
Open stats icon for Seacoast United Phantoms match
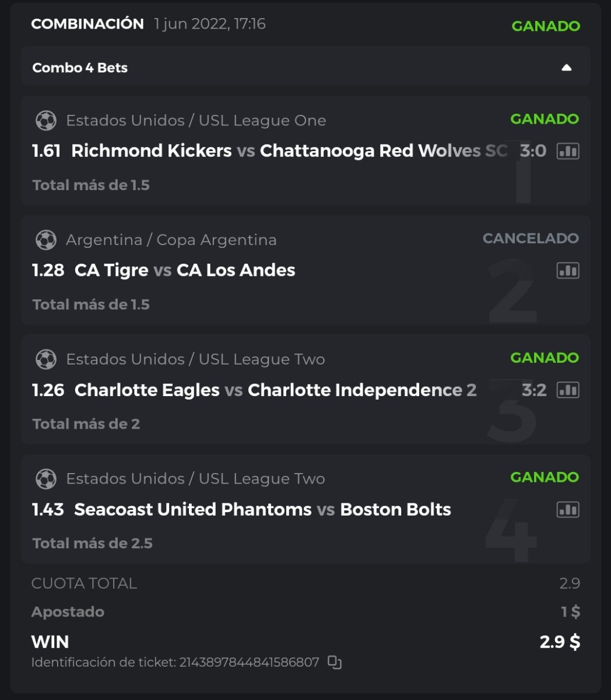(x=567, y=509)
